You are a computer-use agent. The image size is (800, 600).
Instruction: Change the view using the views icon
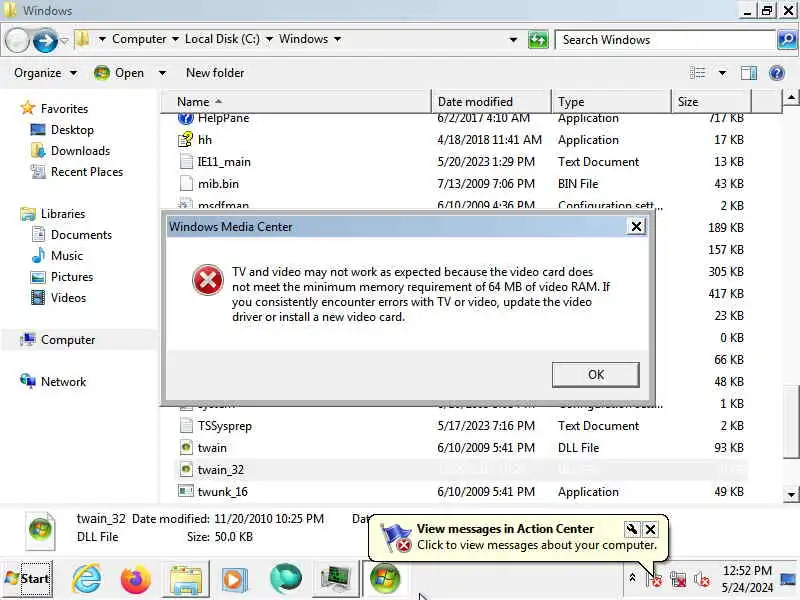point(697,73)
